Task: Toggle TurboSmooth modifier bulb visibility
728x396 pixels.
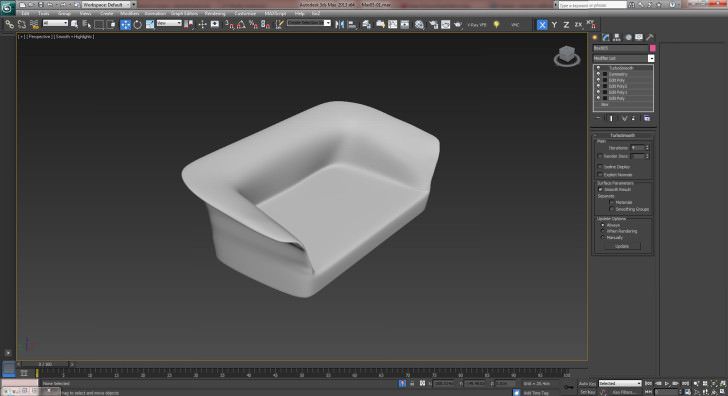Action: tap(598, 68)
